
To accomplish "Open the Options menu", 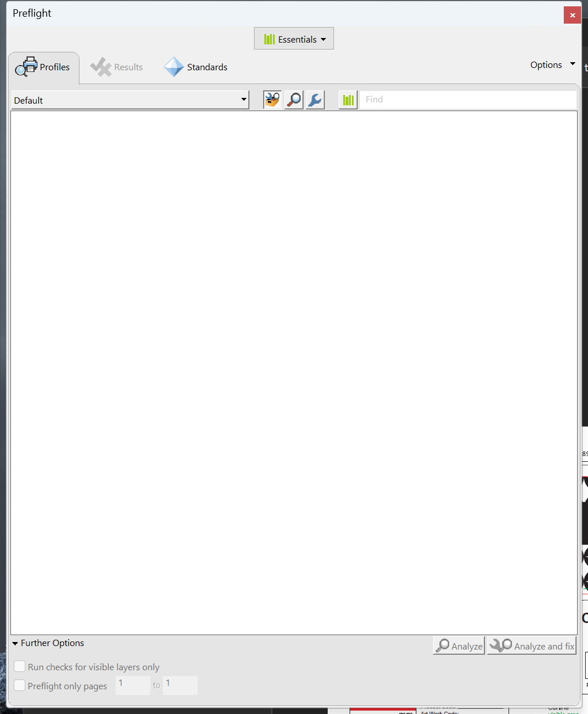I will pos(551,64).
